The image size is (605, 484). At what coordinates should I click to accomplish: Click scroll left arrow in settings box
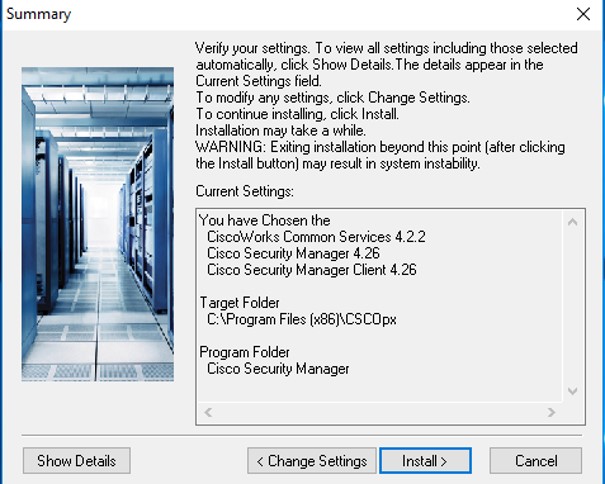pos(208,412)
